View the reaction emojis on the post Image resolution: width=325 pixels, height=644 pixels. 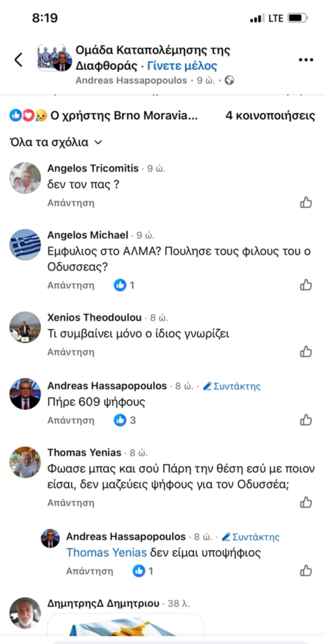28,116
